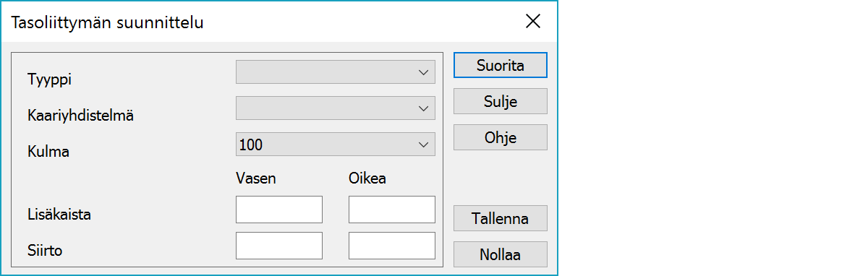Save settings with the Tallenna button
The image size is (868, 276).
tap(501, 218)
